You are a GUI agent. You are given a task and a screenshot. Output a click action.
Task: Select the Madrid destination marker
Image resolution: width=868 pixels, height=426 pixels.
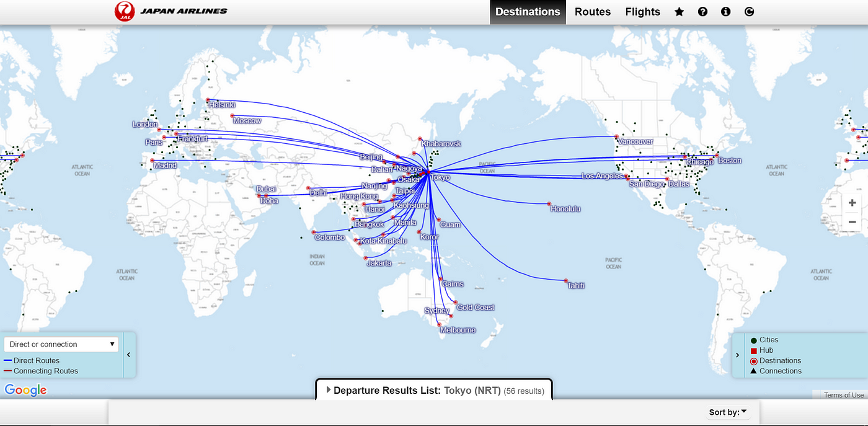[x=152, y=161]
